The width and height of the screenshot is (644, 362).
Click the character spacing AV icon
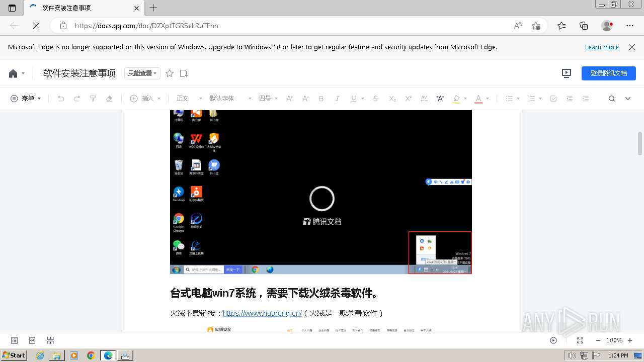point(424,99)
